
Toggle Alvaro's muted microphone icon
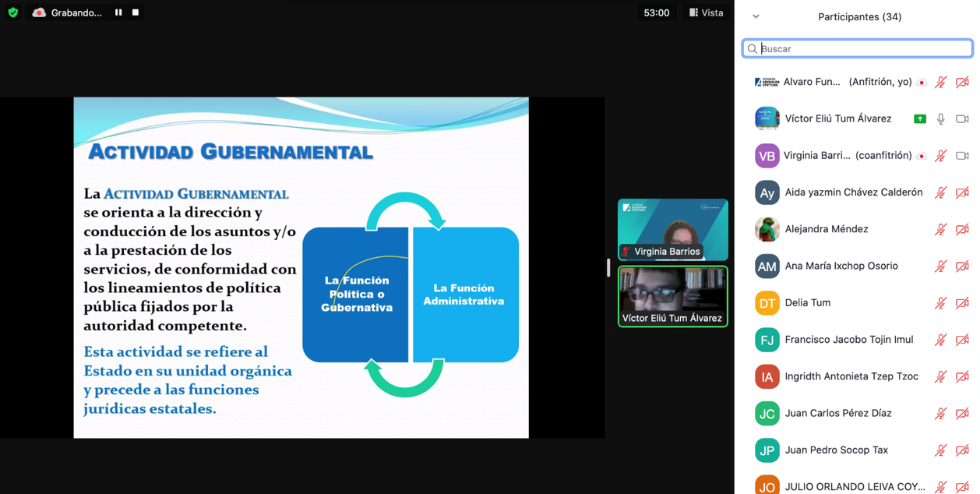pyautogui.click(x=941, y=82)
